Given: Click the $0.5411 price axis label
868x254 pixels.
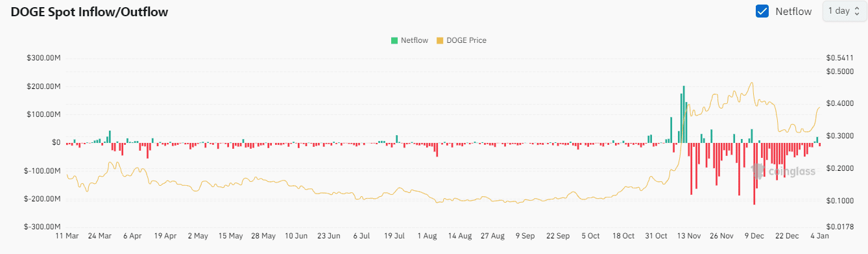Looking at the screenshot, I should tap(840, 58).
